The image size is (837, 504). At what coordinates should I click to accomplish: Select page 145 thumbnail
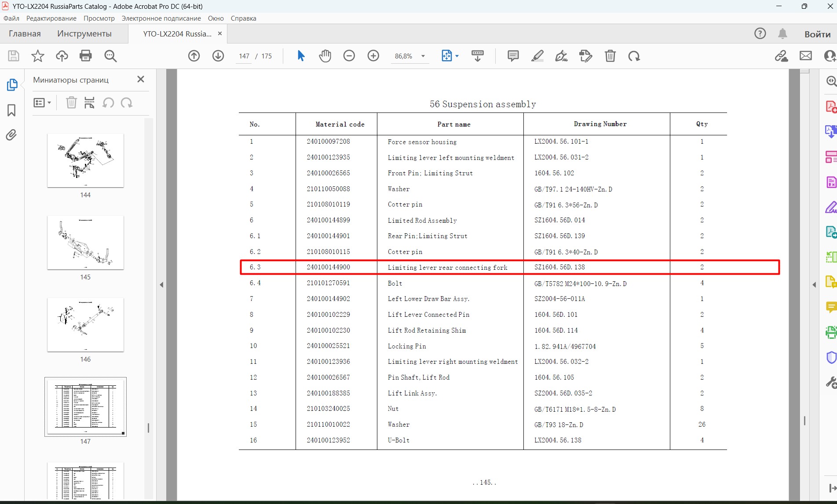(85, 243)
